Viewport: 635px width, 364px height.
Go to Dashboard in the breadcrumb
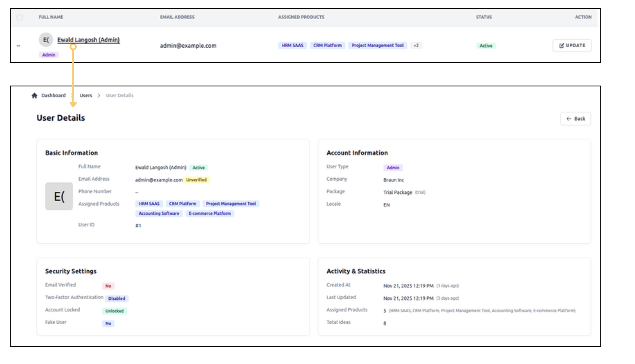point(53,96)
